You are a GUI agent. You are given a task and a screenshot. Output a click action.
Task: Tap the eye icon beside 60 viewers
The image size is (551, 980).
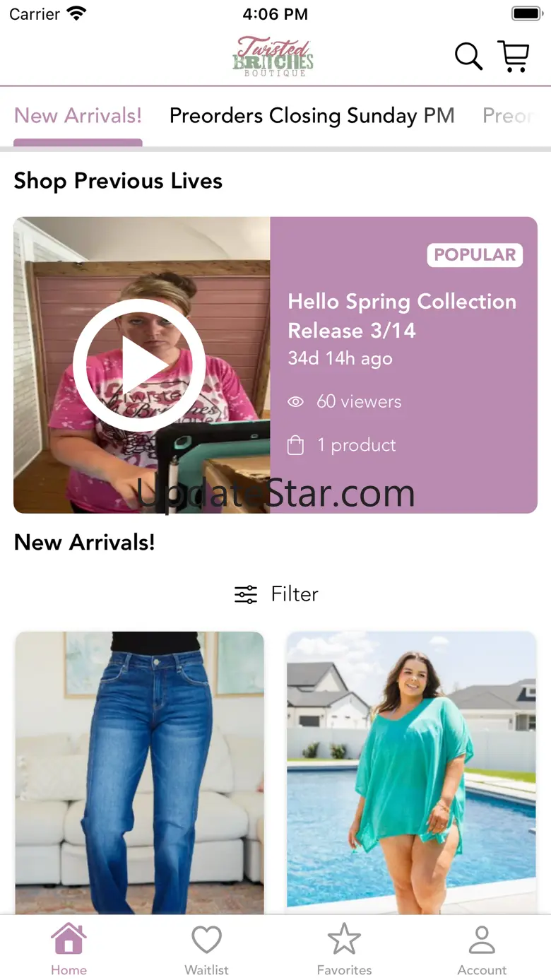tap(296, 402)
